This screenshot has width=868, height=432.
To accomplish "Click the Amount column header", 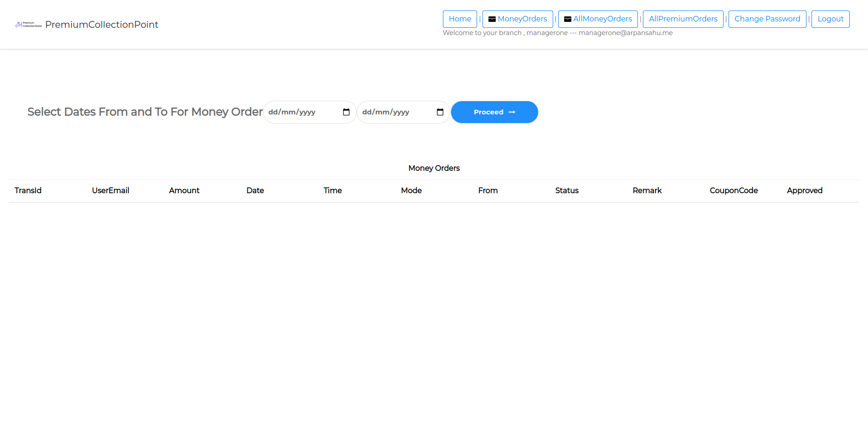I will point(184,190).
